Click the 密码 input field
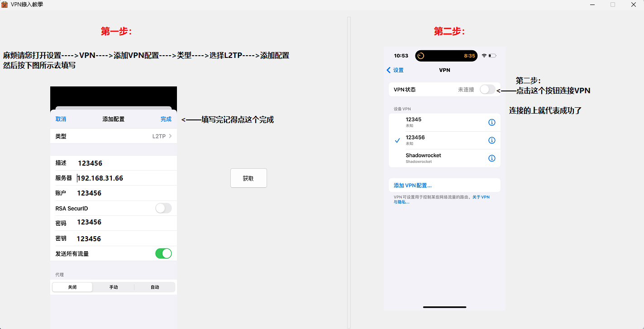Image resolution: width=644 pixels, height=329 pixels. point(114,223)
